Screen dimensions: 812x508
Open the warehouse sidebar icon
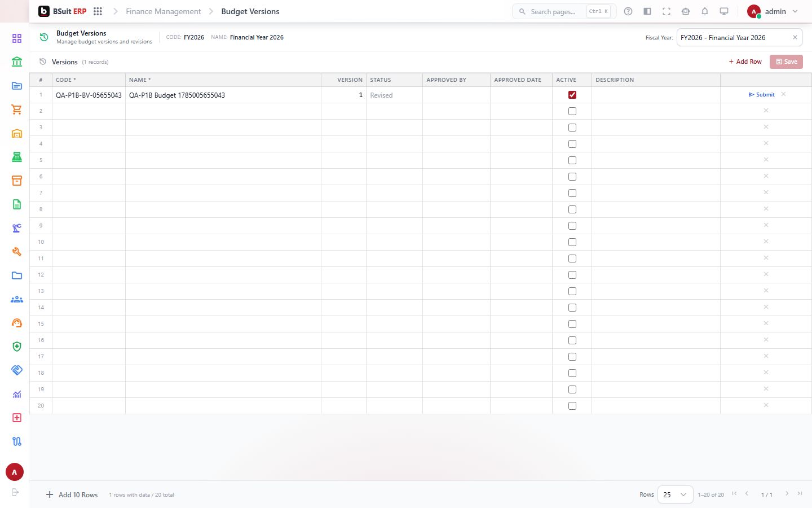coord(17,133)
